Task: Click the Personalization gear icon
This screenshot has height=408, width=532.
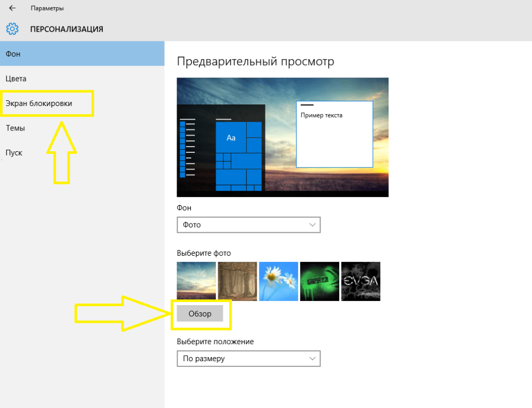Action: coord(12,29)
